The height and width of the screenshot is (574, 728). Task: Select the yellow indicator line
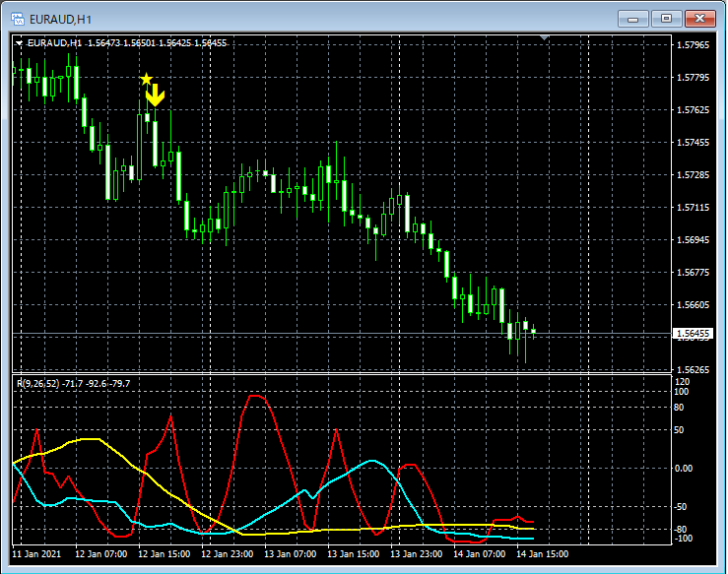pos(89,439)
